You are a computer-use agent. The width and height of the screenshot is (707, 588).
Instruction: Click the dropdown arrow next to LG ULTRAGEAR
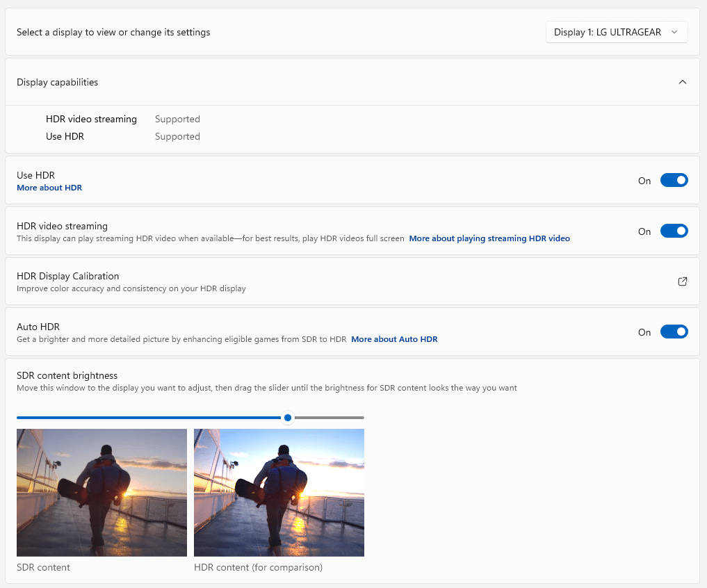[x=674, y=32]
